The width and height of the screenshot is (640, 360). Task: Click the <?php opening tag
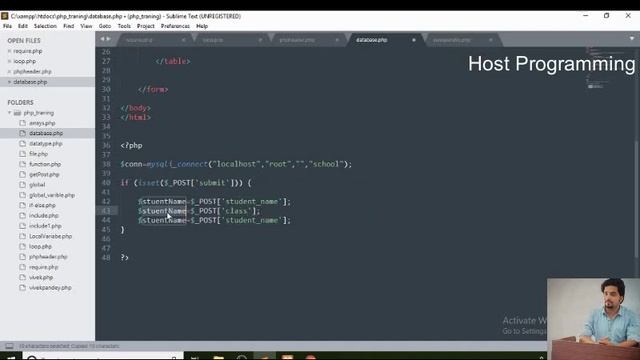[x=131, y=145]
